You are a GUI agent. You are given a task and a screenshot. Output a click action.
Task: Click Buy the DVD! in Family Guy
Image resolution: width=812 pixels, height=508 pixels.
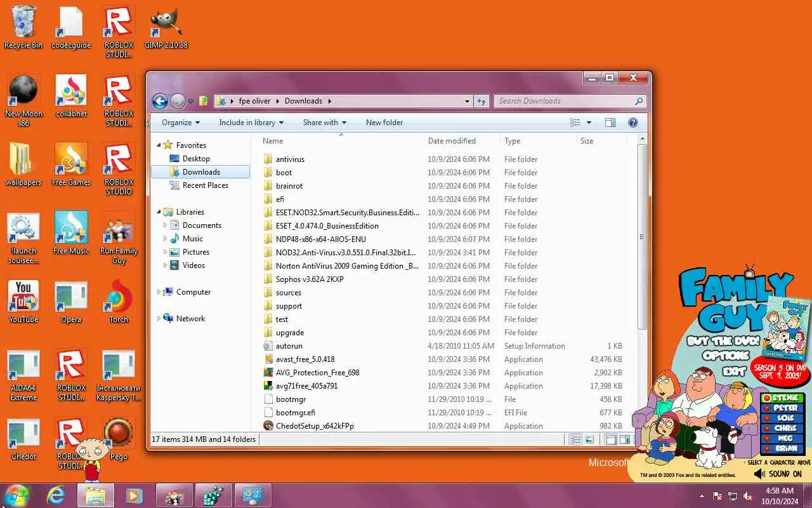coord(723,341)
